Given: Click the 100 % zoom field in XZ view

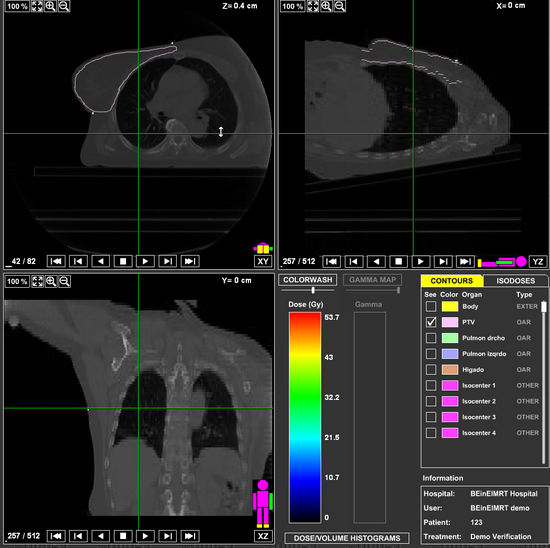Looking at the screenshot, I should coord(17,281).
